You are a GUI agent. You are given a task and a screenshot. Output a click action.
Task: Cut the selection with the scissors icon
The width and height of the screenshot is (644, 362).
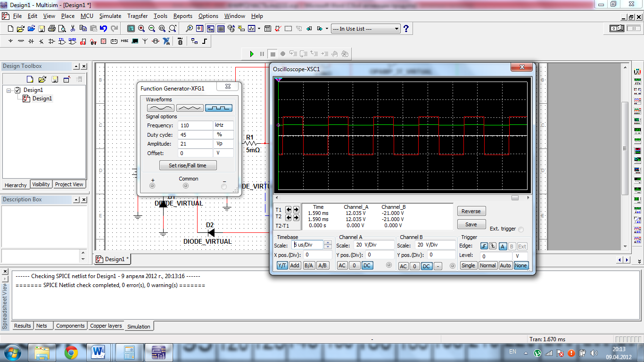[73, 28]
